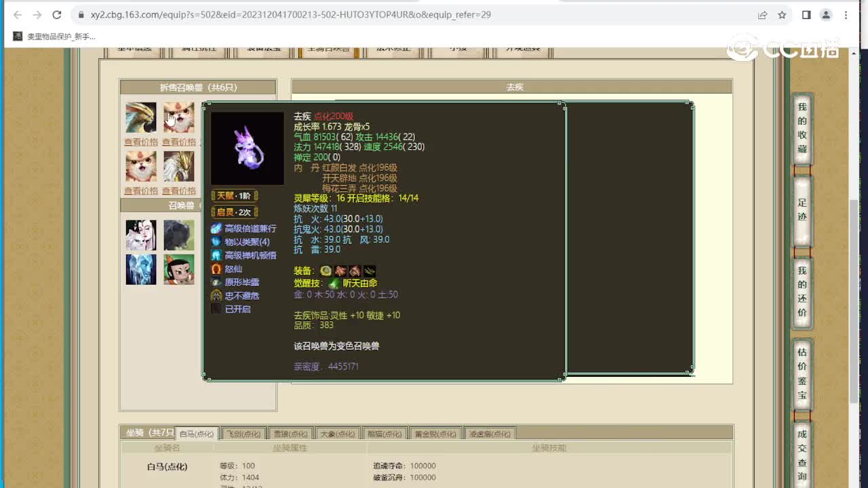
Task: Click the 启灵·2次 badge
Action: tap(234, 212)
